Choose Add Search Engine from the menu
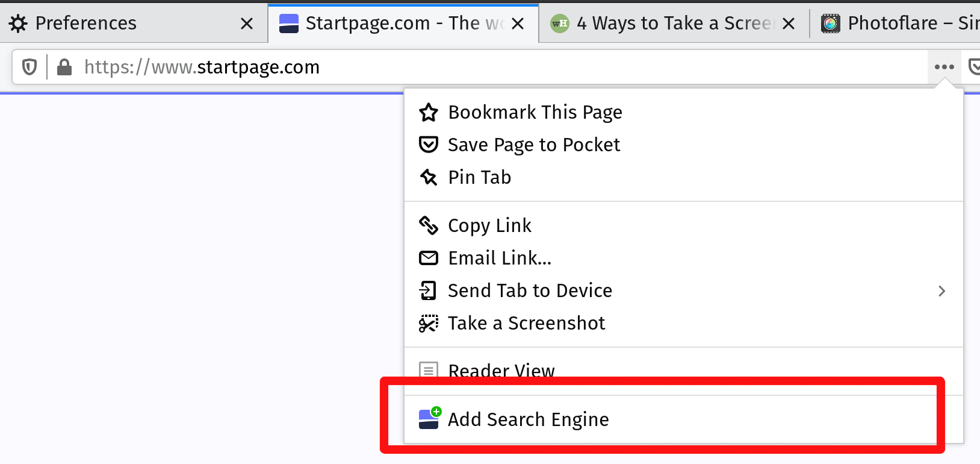Screen dimensions: 980x464 click(528, 419)
